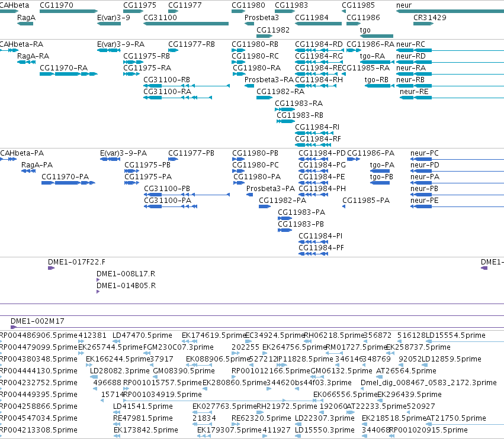Click the tgo-RB transcript label
The width and height of the screenshot is (504, 439).
[x=377, y=80]
